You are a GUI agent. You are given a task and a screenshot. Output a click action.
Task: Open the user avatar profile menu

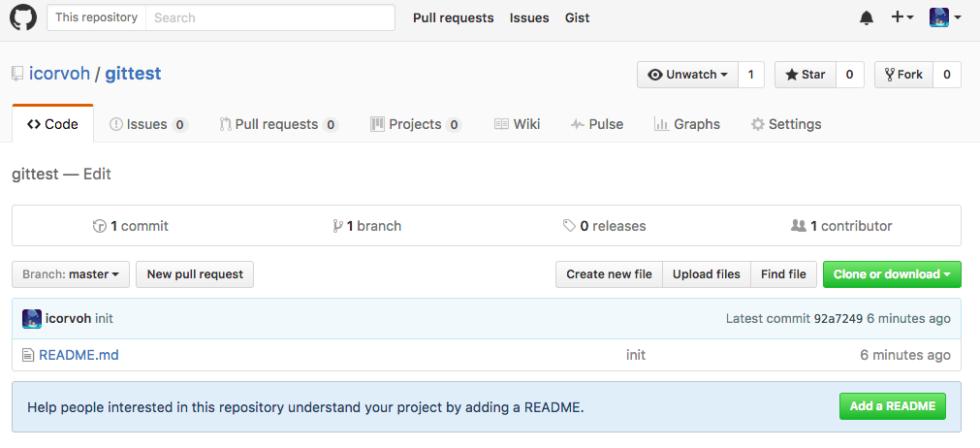[x=945, y=17]
